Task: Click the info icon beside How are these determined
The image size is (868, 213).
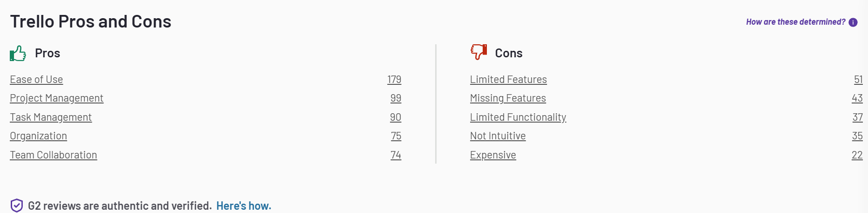Action: 853,22
